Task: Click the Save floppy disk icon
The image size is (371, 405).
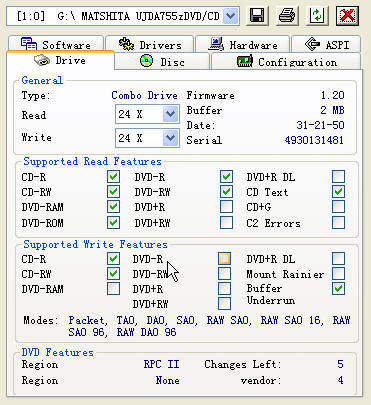Action: coord(257,15)
